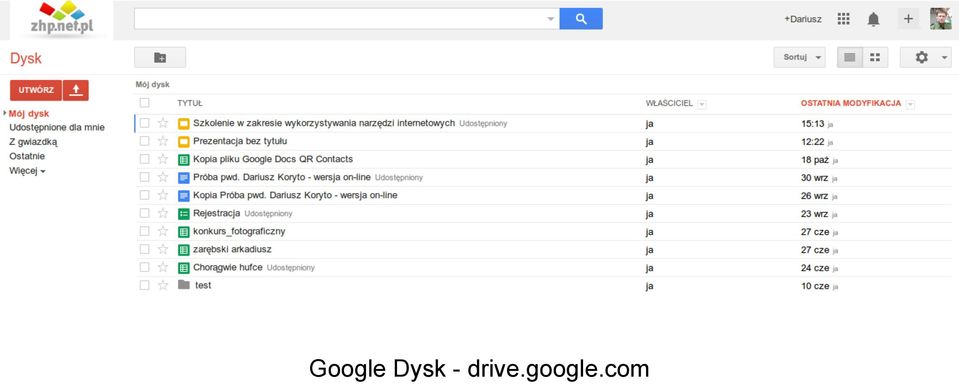Screen dimensions: 959x384
Task: Toggle the select-all checkbox by TYTUŁ
Action: coord(144,103)
